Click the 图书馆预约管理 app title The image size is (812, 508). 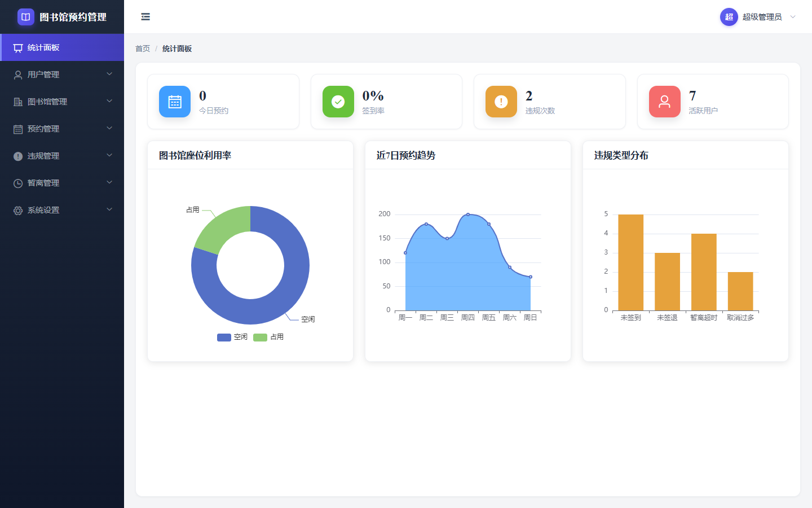[x=73, y=17]
